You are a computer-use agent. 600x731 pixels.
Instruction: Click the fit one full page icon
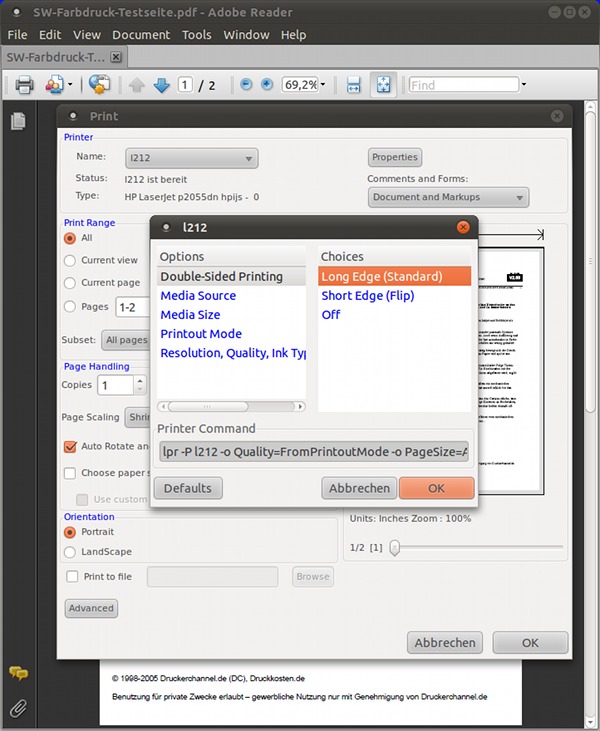point(383,85)
